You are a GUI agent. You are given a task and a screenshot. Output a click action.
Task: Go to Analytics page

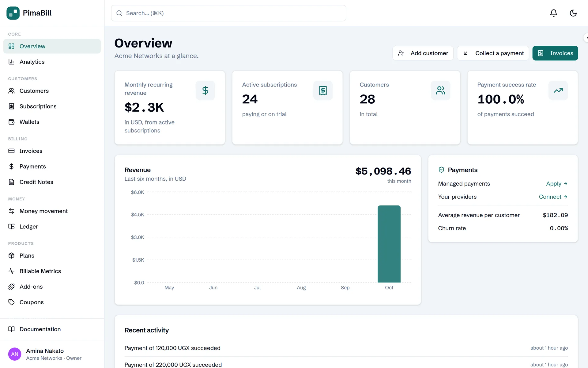(x=52, y=62)
